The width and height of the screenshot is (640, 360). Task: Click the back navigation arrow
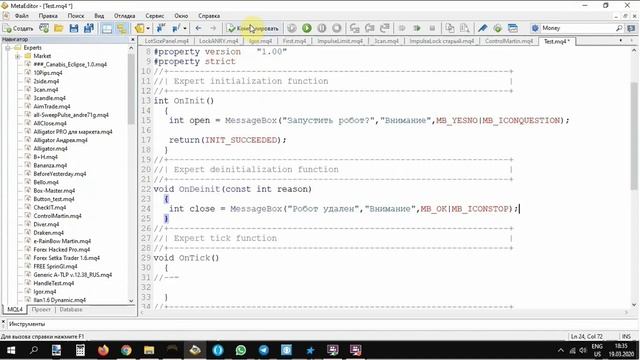198,28
